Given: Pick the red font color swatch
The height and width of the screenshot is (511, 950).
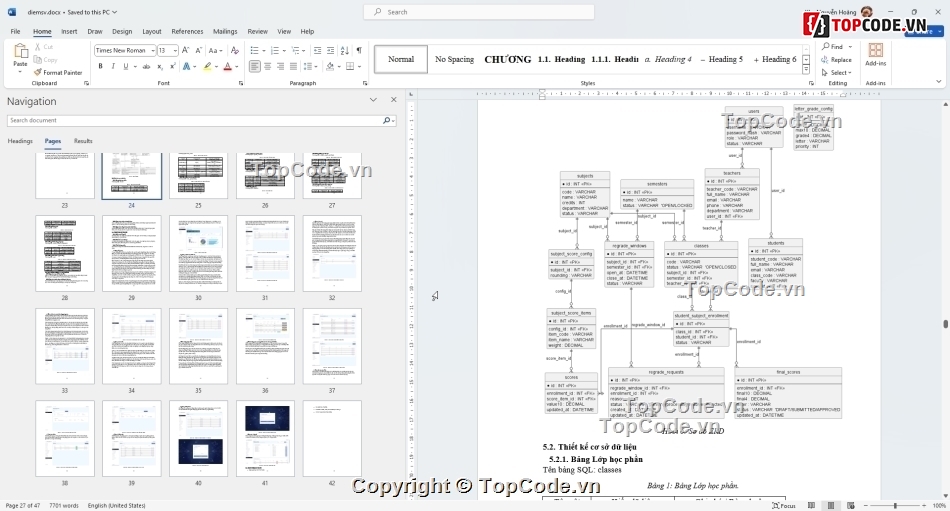Looking at the screenshot, I should point(227,67).
